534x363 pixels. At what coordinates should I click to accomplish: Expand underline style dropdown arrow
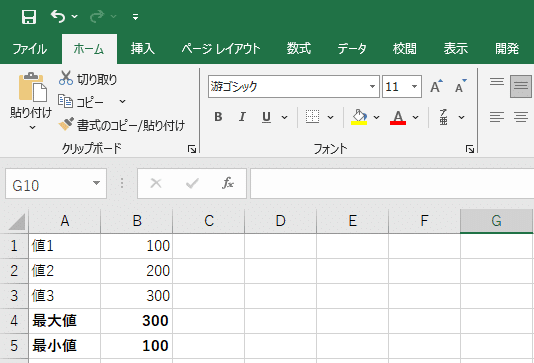(284, 117)
